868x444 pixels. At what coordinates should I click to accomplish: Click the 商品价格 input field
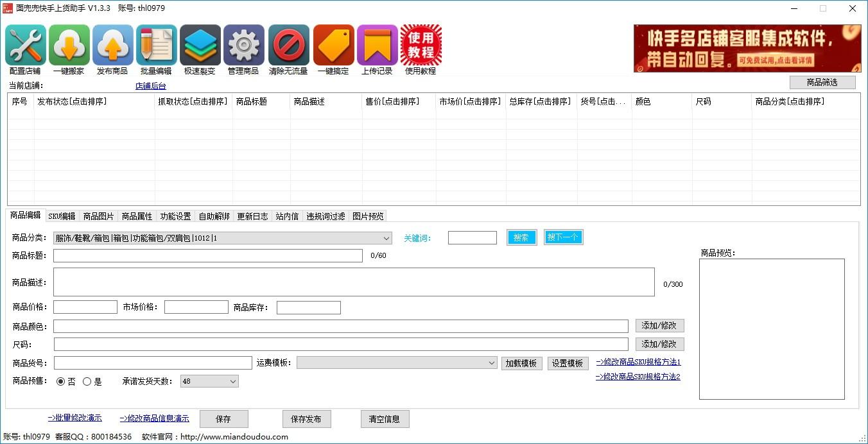tap(85, 307)
